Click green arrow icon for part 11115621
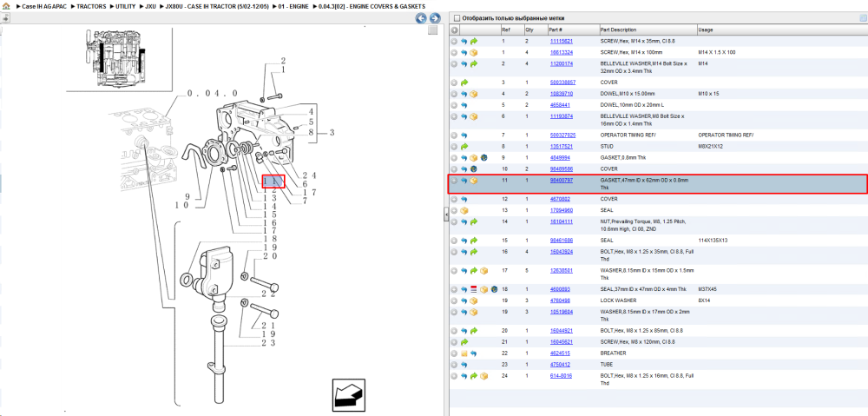 tap(473, 42)
